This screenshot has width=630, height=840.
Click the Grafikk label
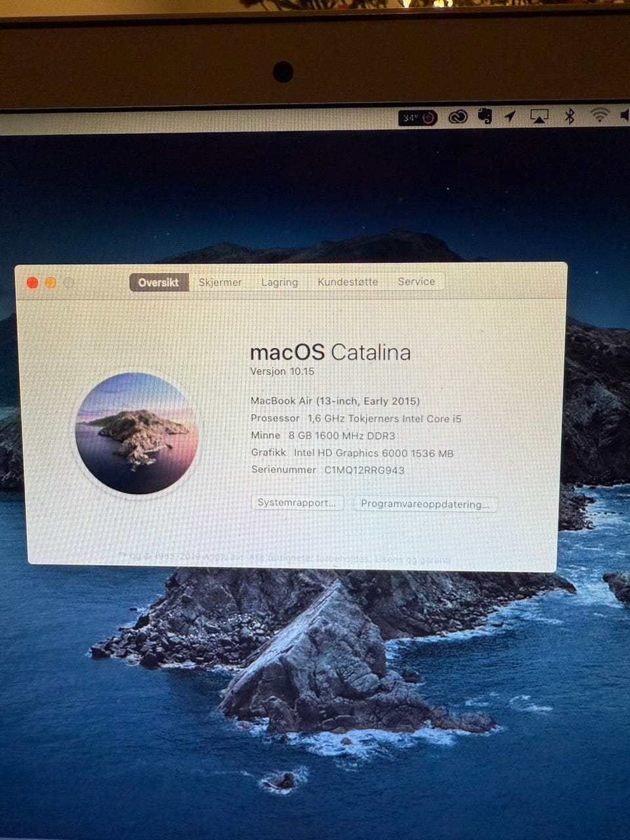[268, 452]
